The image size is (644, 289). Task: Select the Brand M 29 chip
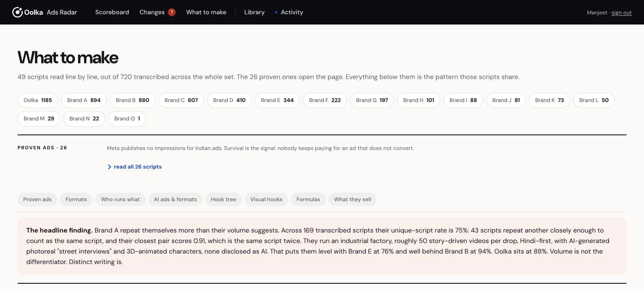(39, 119)
